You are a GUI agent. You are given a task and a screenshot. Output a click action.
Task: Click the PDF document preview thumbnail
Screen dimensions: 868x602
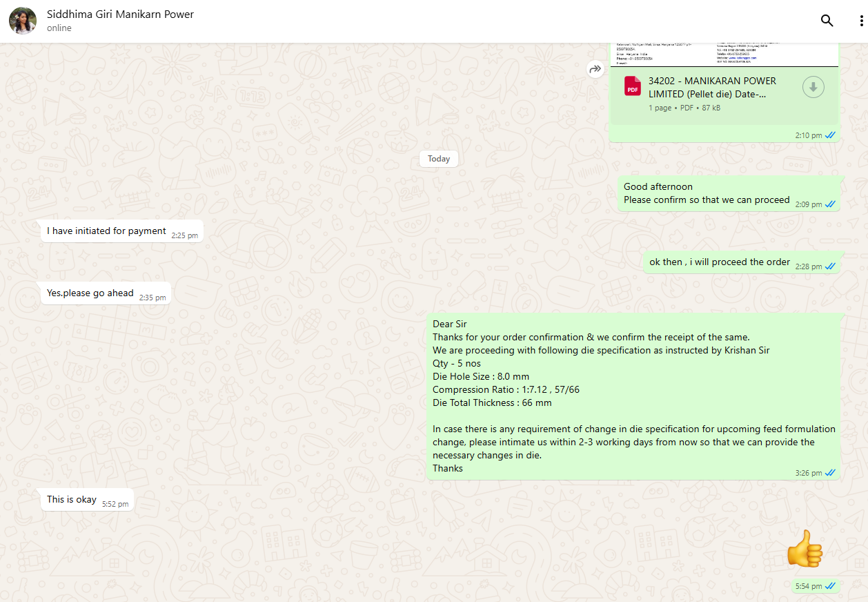(x=723, y=55)
